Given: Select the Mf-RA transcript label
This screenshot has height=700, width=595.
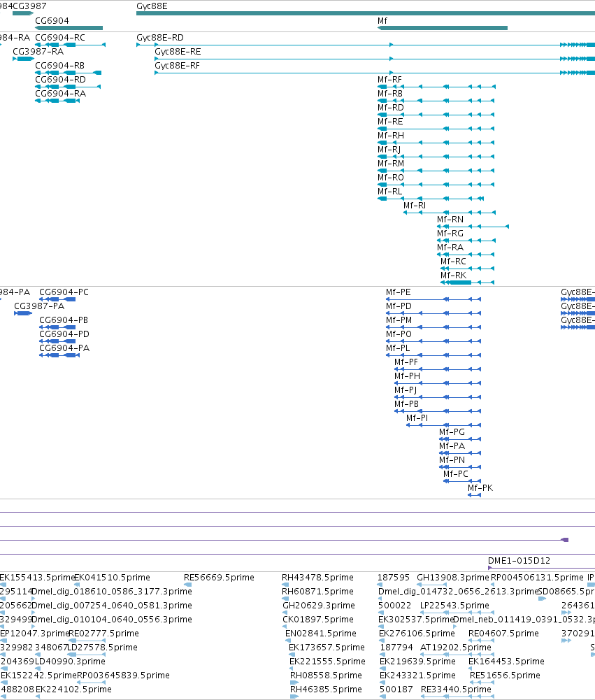Looking at the screenshot, I should [x=450, y=248].
